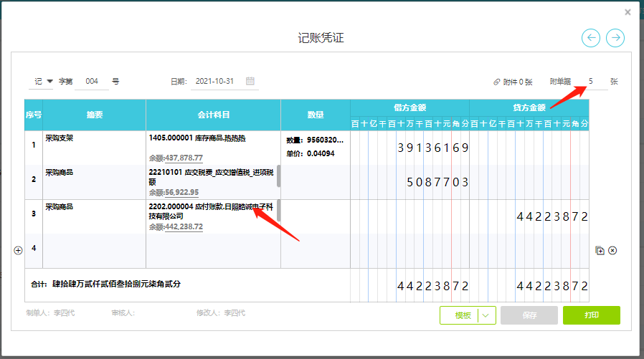Screen dimensions: 644x359
Task: Click the empty summary cell of row 4
Action: point(94,251)
